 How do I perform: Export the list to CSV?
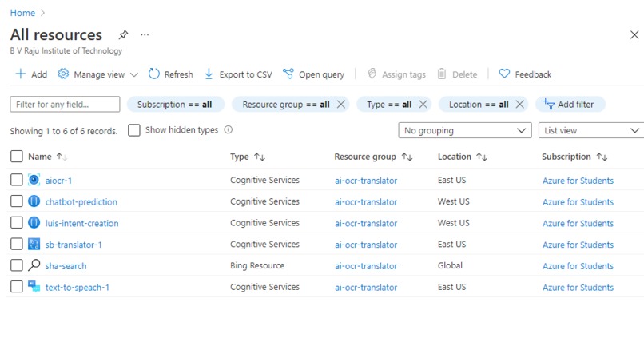coord(238,74)
